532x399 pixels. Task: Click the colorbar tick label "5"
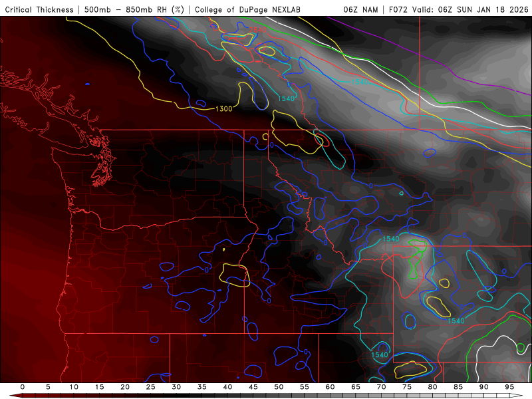[x=48, y=387]
